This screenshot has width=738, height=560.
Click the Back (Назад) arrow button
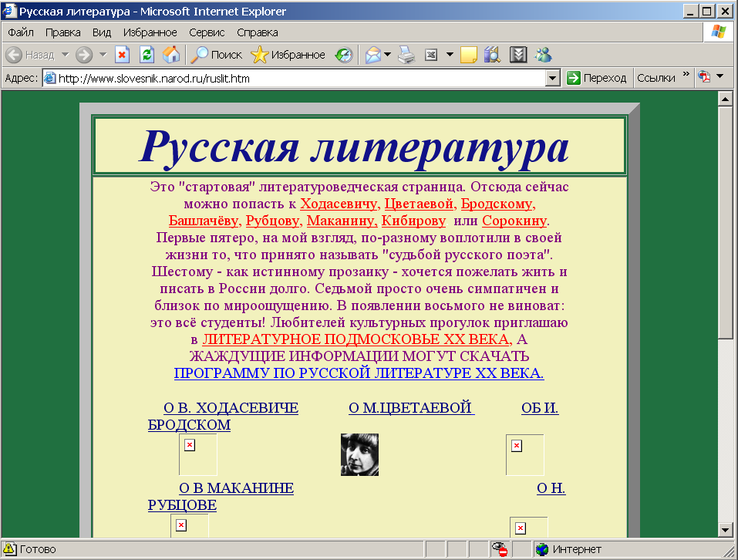(30, 55)
